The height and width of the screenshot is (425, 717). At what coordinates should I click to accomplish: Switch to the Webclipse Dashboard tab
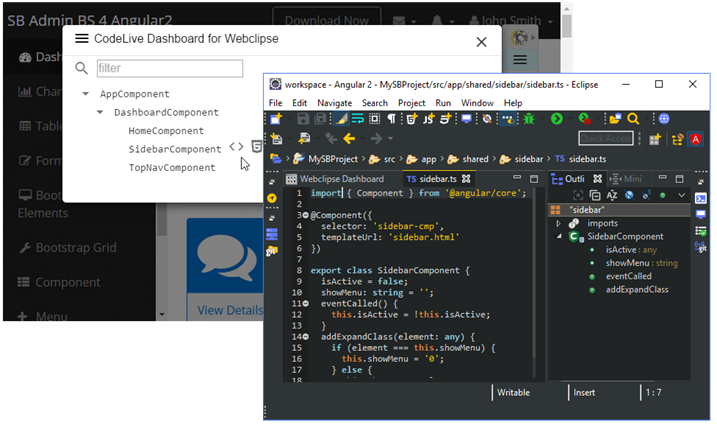click(342, 178)
